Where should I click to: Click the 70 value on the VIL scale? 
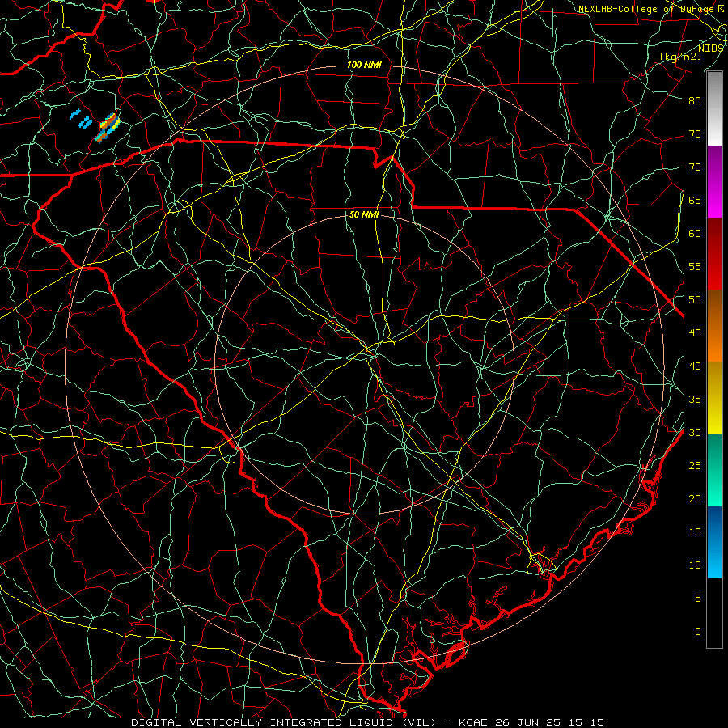click(695, 167)
